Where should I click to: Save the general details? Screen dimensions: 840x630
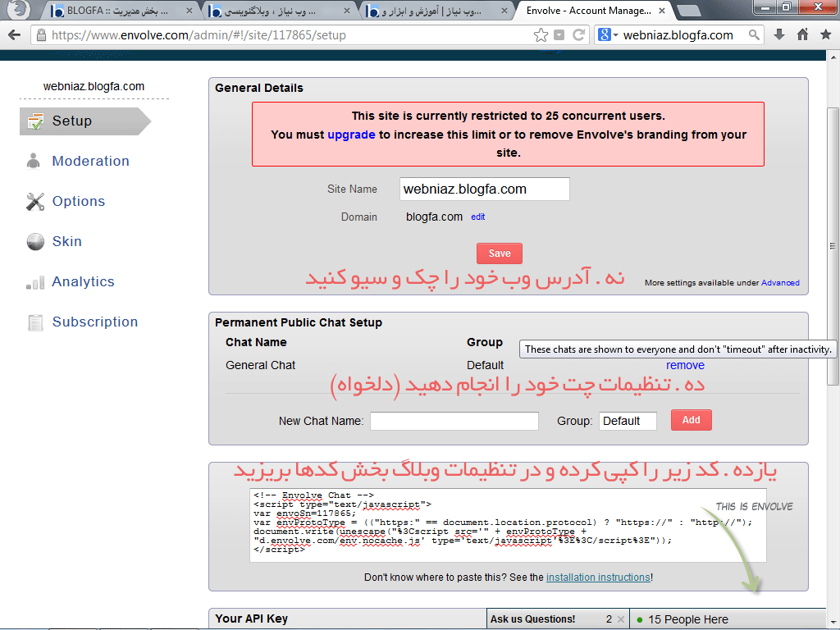pos(500,253)
